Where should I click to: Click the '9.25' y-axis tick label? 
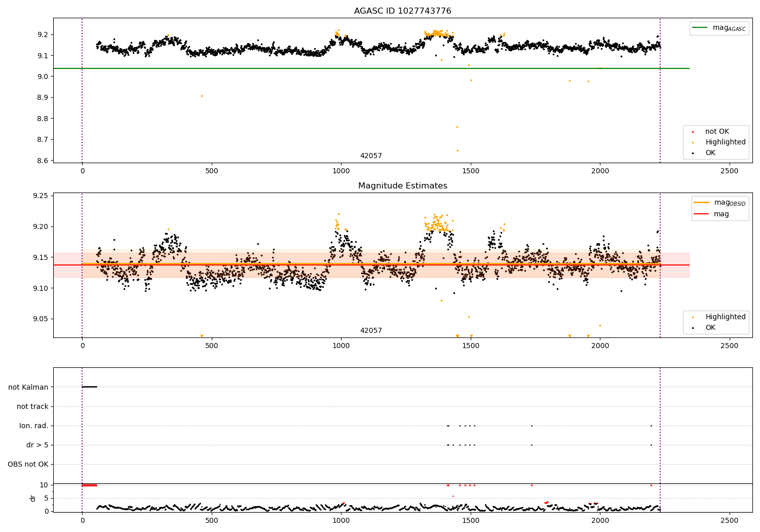(41, 196)
